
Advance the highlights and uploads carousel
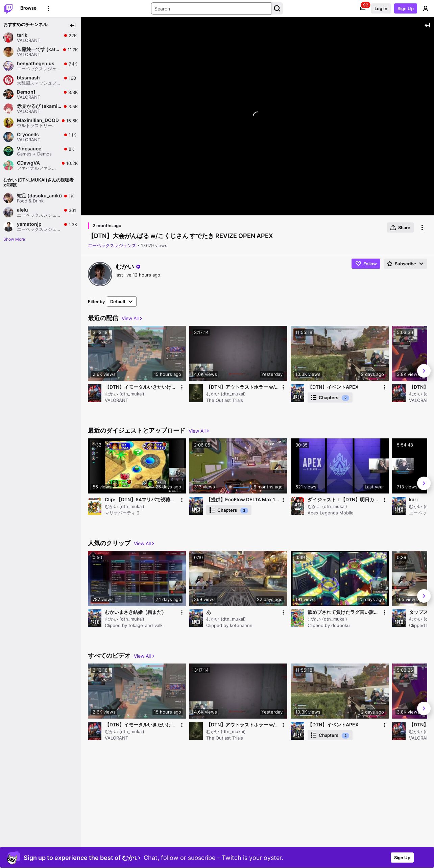424,483
